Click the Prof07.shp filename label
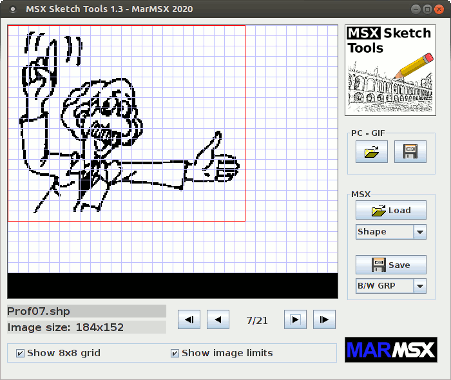The width and height of the screenshot is (451, 380). (86, 311)
